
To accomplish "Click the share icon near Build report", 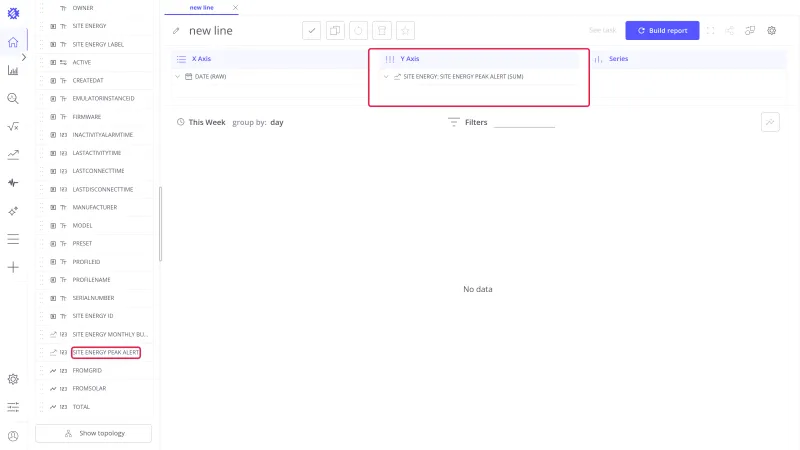I will click(x=730, y=31).
